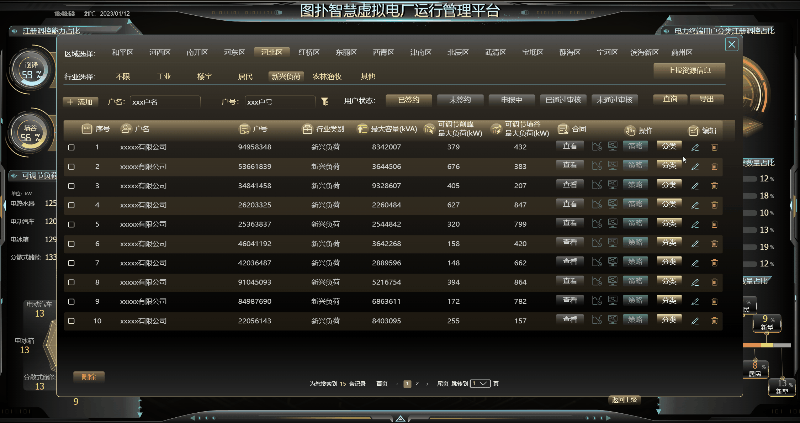Image resolution: width=800 pixels, height=423 pixels.
Task: Click the 添加 add button
Action: tap(81, 102)
